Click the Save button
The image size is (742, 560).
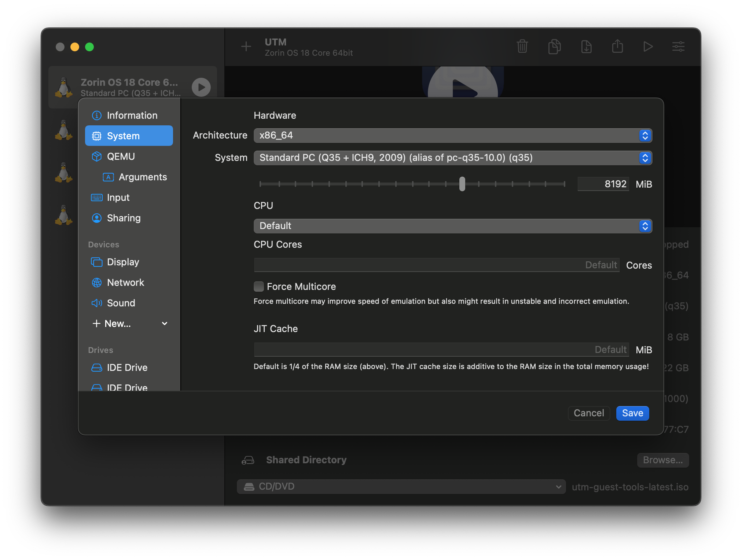tap(632, 413)
